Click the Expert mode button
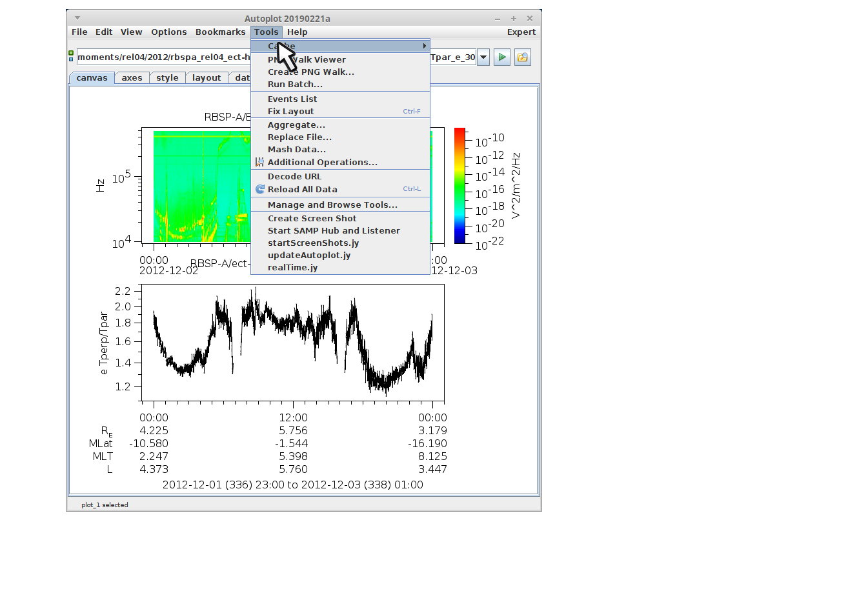This screenshot has height=591, width=868. point(521,32)
